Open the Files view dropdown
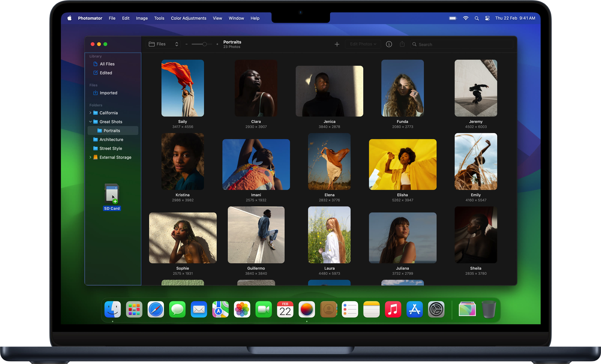601x364 pixels. pyautogui.click(x=163, y=44)
